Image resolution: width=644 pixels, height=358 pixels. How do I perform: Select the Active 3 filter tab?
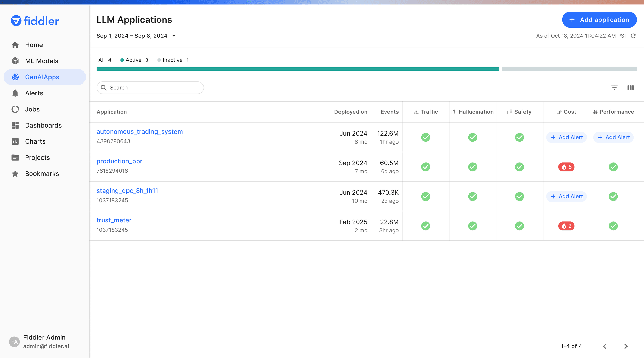click(x=134, y=60)
